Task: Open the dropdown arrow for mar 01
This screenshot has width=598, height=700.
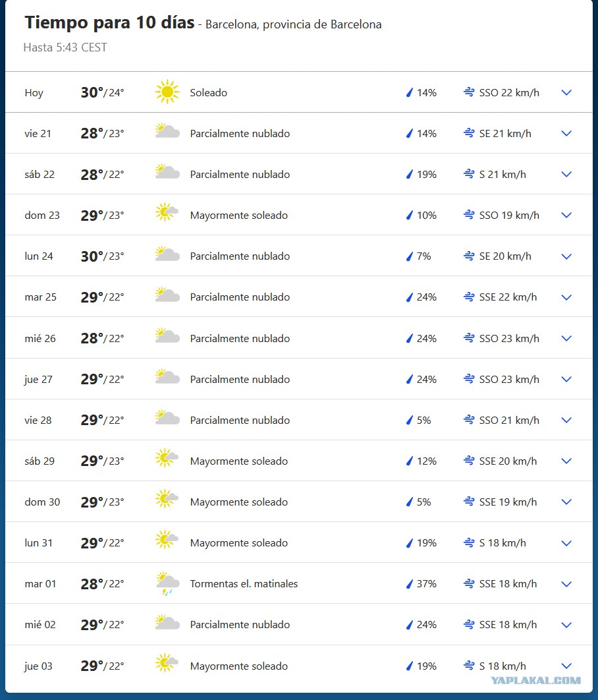Action: tap(566, 584)
